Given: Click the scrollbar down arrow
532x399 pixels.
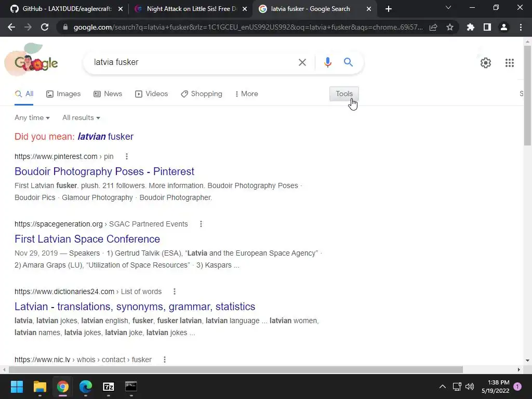Looking at the screenshot, I should [527, 361].
